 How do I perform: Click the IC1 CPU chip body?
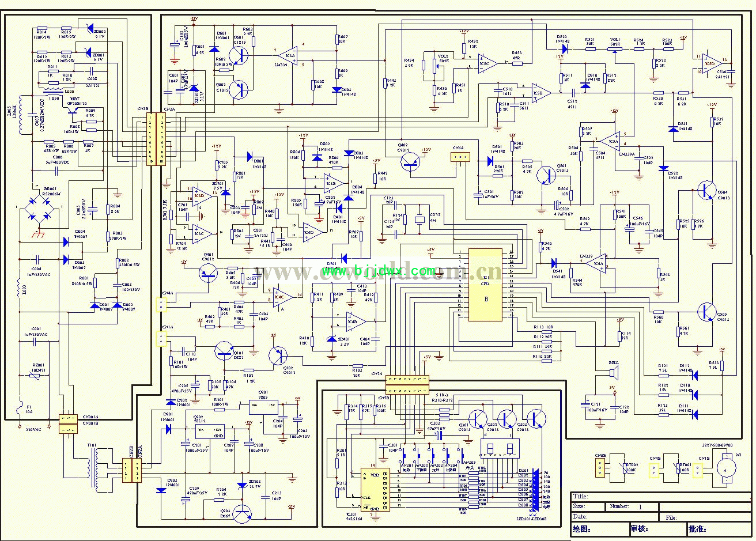[x=485, y=285]
